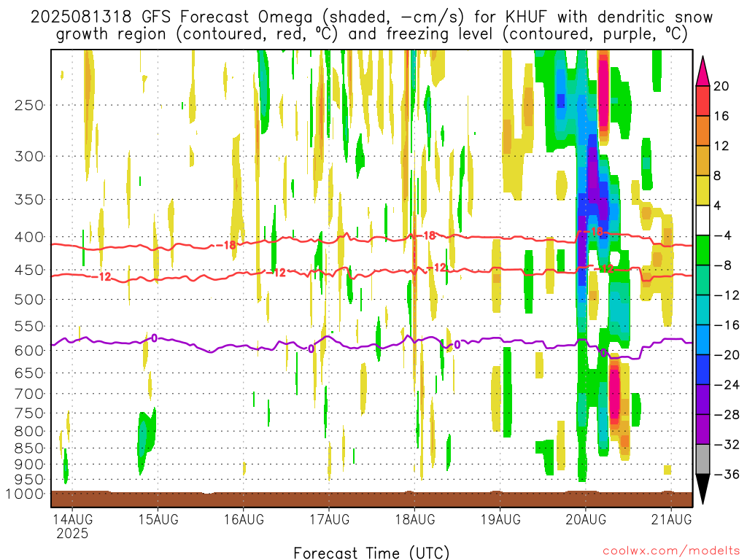Click the 800 pressure level label
This screenshot has width=747, height=560.
click(29, 432)
